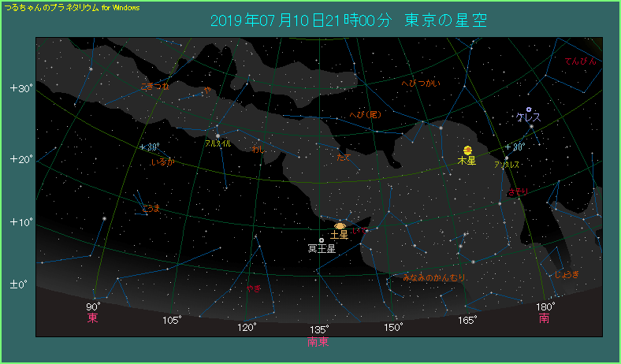Click the Antares (アンタレス) star label
Screen dimensions: 621x364
507,165
